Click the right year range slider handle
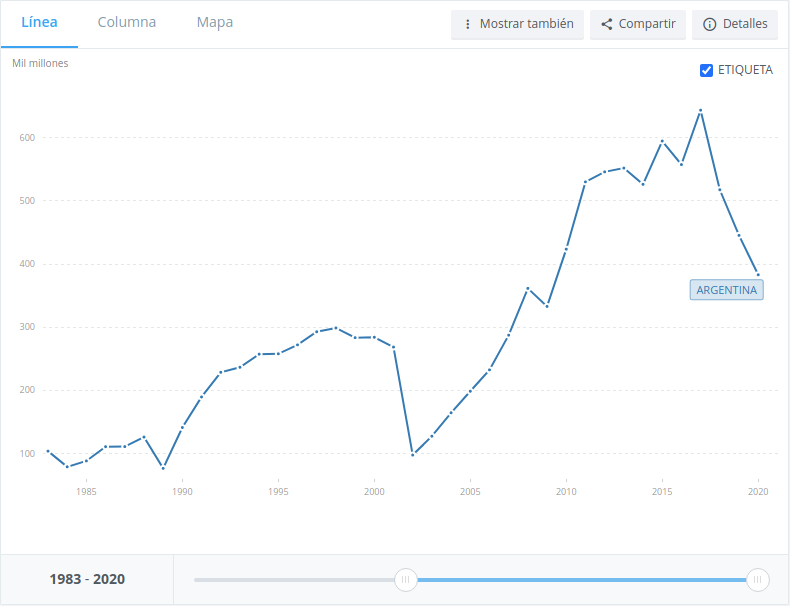 click(x=758, y=579)
